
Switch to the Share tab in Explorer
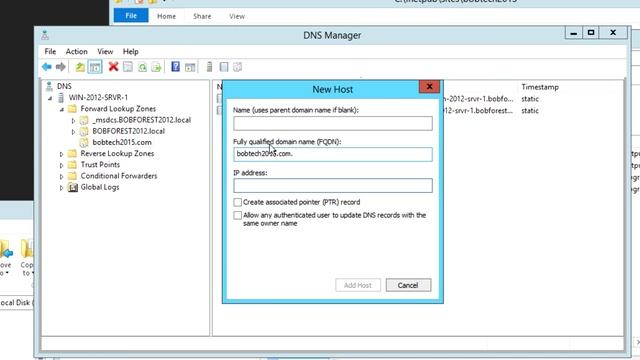[202, 16]
